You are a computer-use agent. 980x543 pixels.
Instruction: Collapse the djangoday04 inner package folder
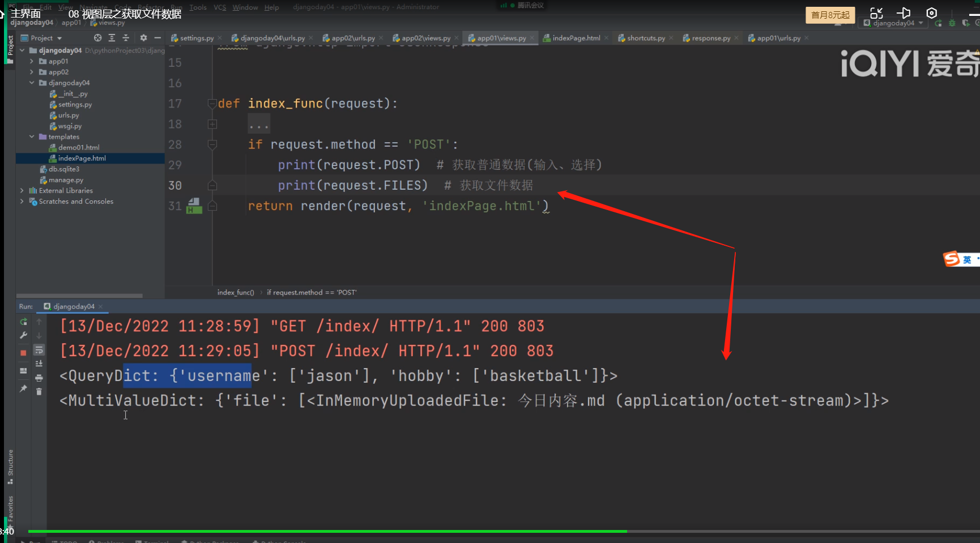(x=32, y=83)
